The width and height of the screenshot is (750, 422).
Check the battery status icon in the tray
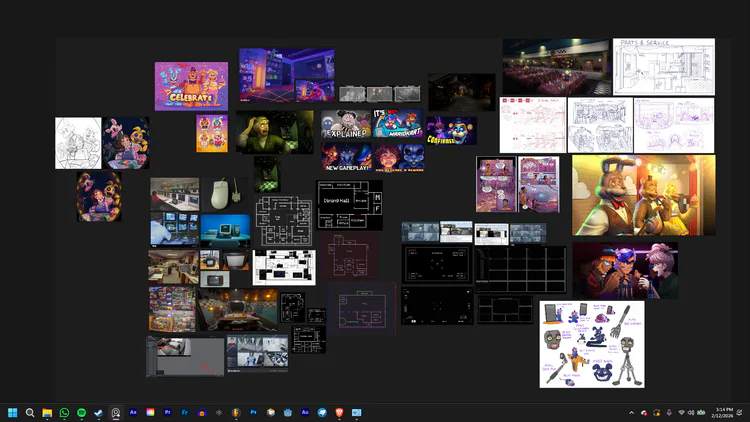coord(701,412)
